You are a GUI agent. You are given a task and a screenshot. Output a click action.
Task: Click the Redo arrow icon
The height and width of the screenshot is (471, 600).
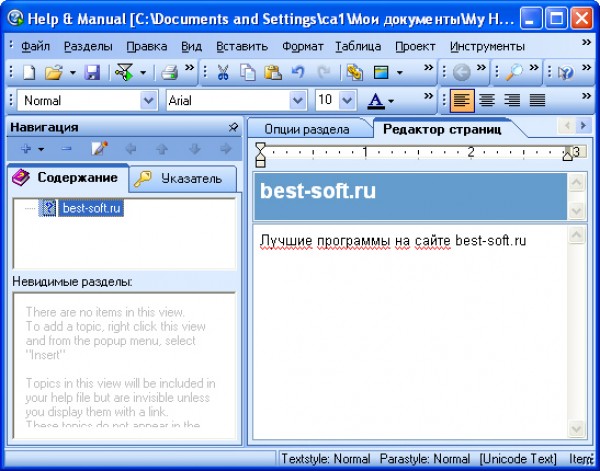[324, 72]
